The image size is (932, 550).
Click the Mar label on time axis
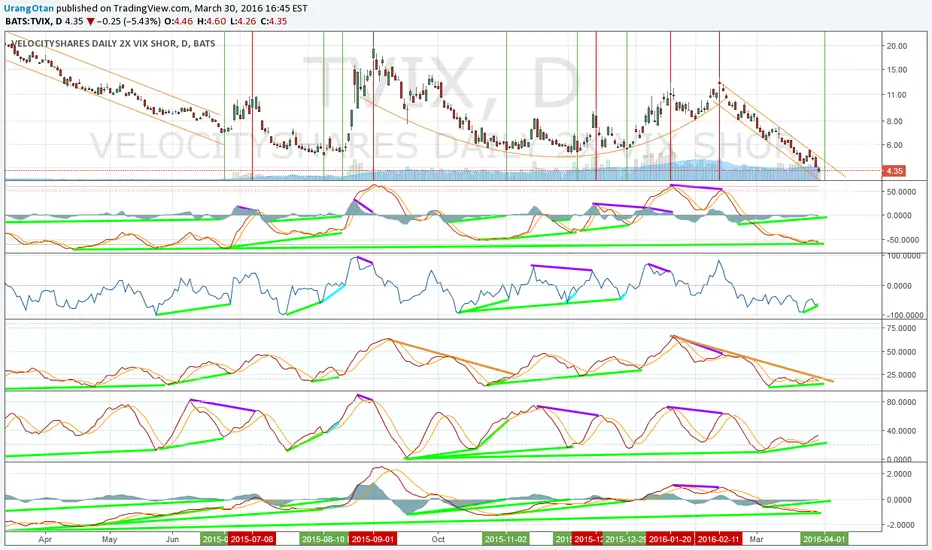[x=756, y=539]
